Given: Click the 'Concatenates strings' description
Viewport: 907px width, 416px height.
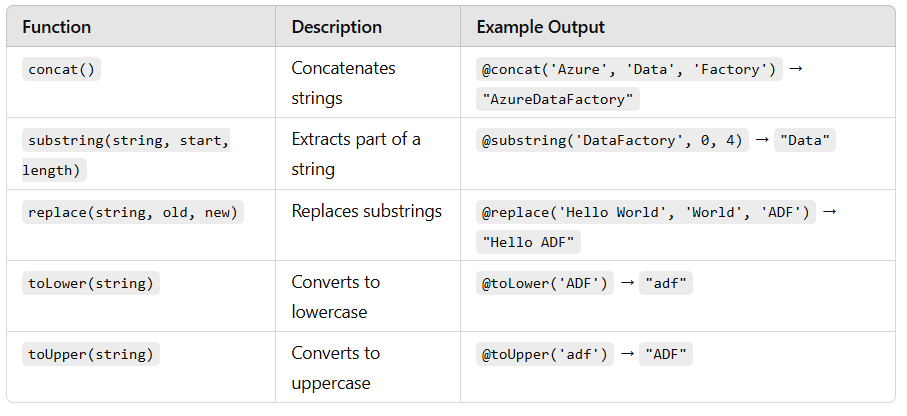Looking at the screenshot, I should [343, 83].
